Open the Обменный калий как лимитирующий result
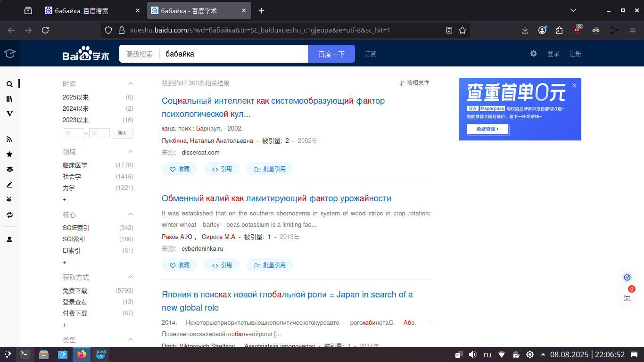Image resolution: width=644 pixels, height=362 pixels. coord(276,198)
